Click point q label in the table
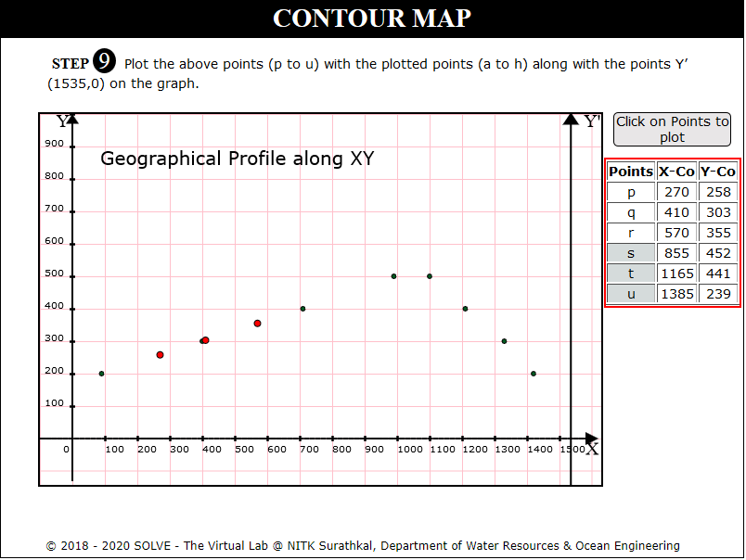The width and height of the screenshot is (746, 560). coord(631,212)
